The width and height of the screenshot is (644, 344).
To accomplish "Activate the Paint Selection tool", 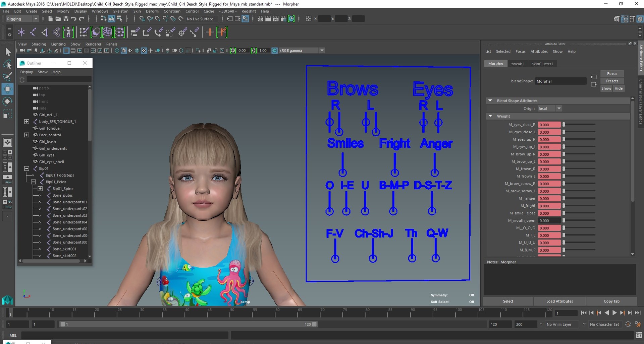I will coord(8,76).
